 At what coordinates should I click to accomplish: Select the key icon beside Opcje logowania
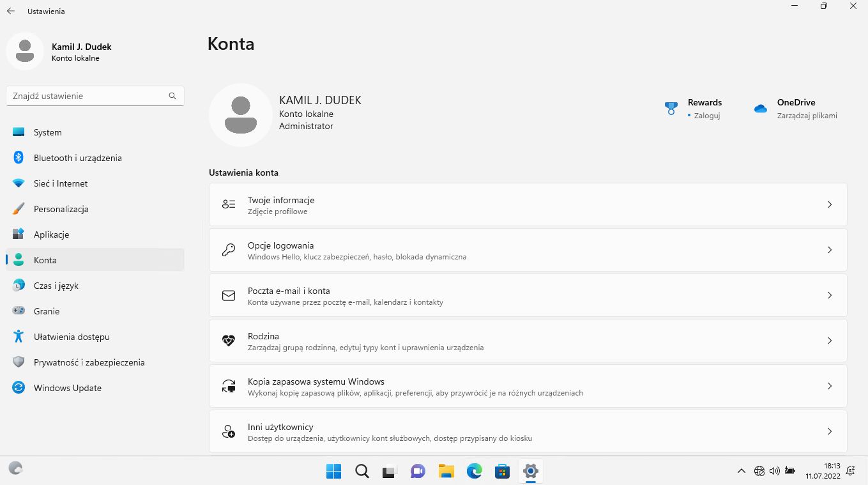click(228, 250)
